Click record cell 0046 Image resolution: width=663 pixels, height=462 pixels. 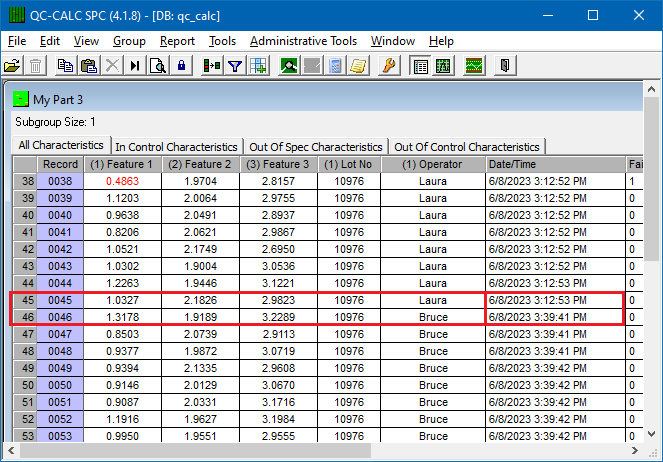click(x=60, y=317)
